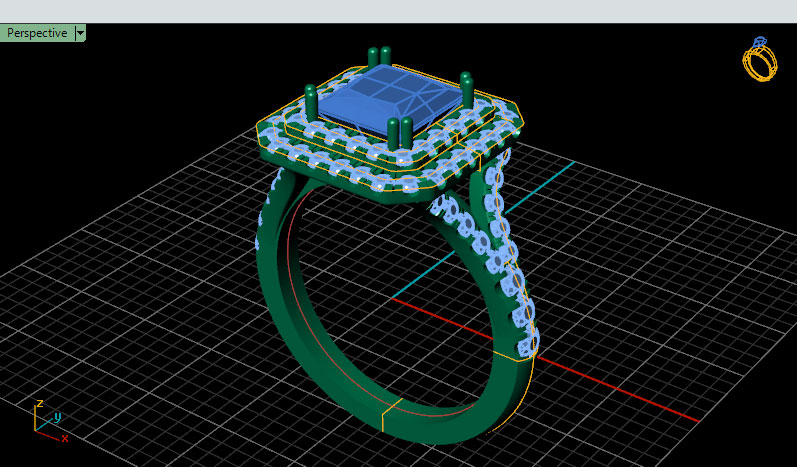This screenshot has height=467, width=797.
Task: Select the blue center gemstone on the ring
Action: (389, 99)
